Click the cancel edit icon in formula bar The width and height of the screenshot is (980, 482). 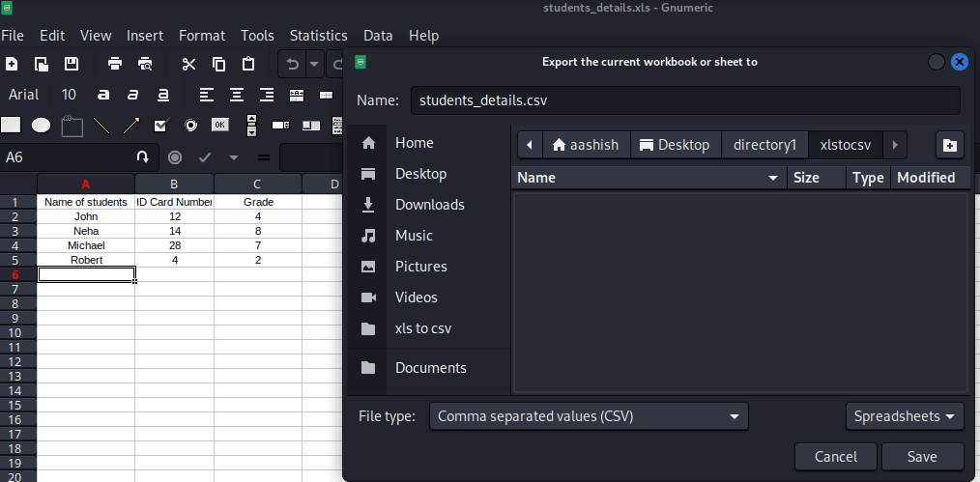point(175,158)
